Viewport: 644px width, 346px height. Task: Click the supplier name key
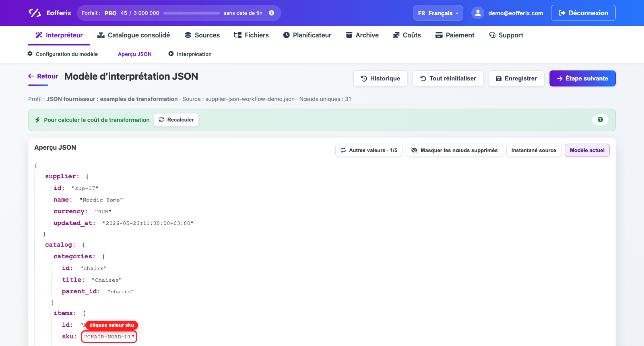coord(63,200)
